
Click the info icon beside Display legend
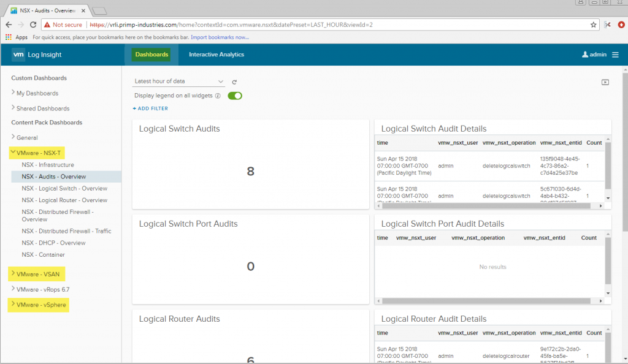click(x=218, y=96)
